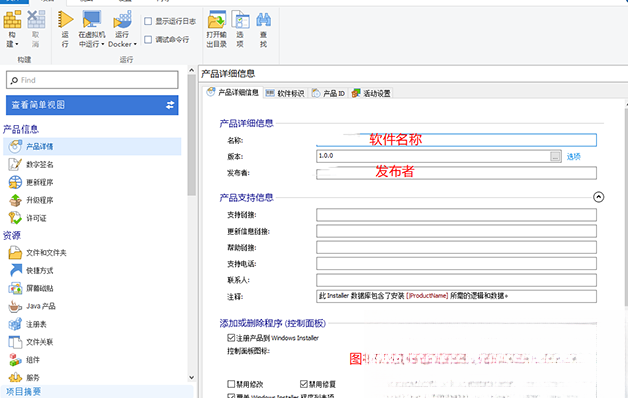Image resolution: width=628 pixels, height=398 pixels.
Task: Open 许可证 key icon
Action: pos(15,218)
